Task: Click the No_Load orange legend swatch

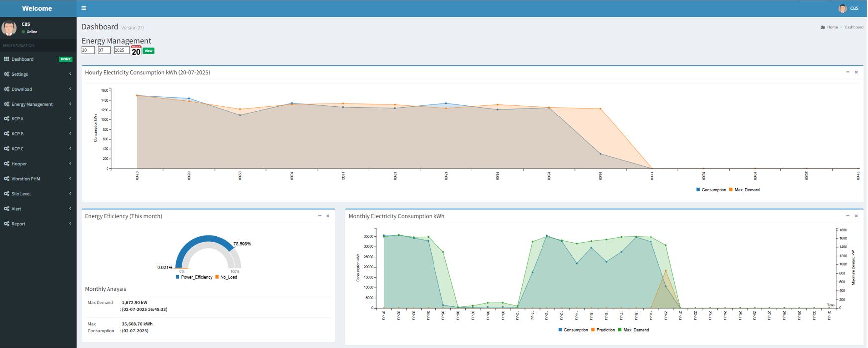Action: pos(217,277)
